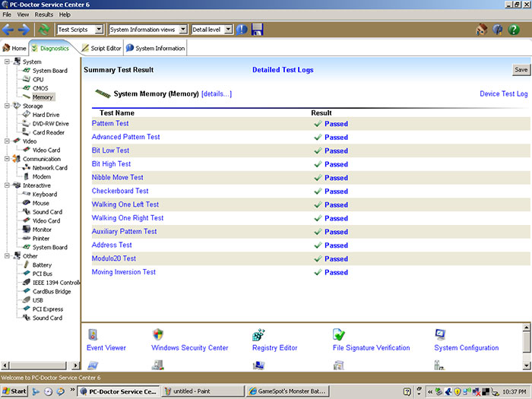Viewport: 532px width, 399px height.
Task: Click the [details...] link for System Memory
Action: tap(217, 93)
